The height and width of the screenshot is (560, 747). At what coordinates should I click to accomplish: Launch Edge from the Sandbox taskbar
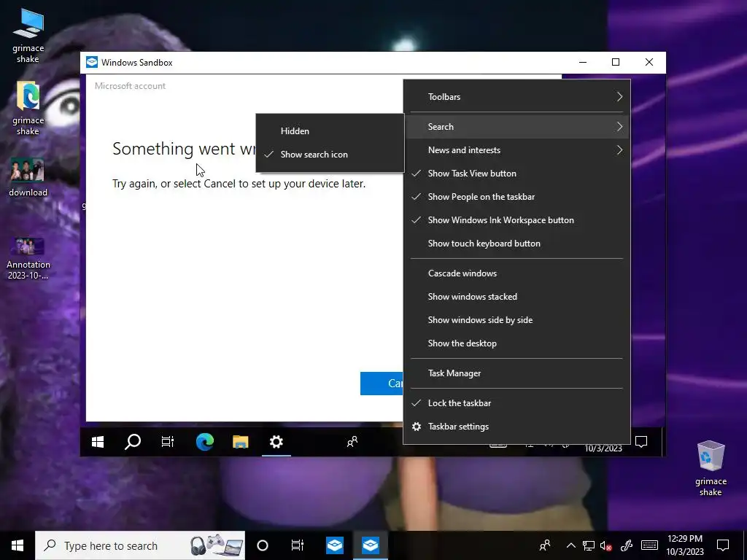[x=205, y=442]
